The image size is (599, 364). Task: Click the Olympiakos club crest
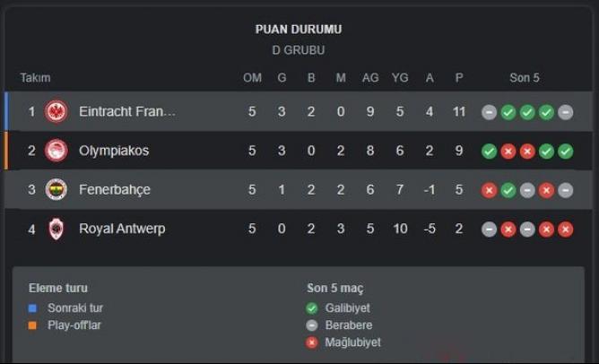coord(56,151)
